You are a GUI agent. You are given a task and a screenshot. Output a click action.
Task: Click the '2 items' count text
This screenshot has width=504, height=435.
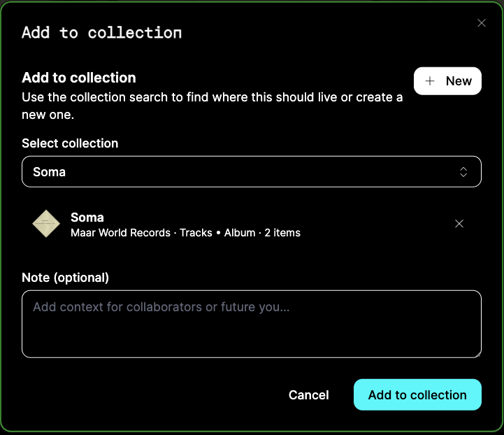(282, 233)
